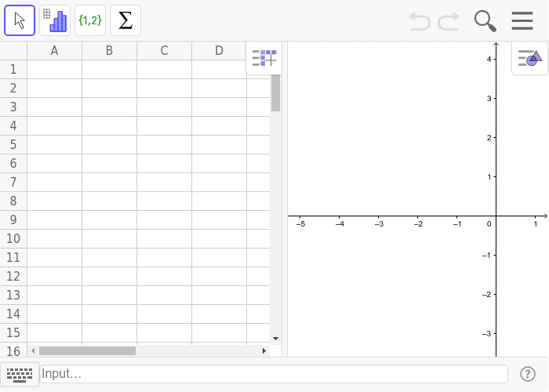Click spreadsheet cell B2
This screenshot has width=549, height=392.
click(x=109, y=88)
